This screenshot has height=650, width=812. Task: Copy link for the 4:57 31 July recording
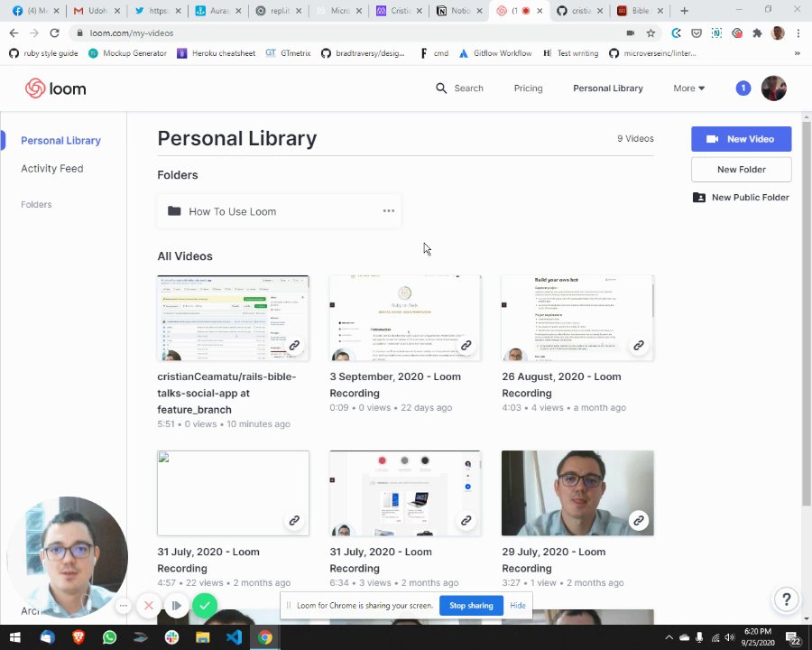pyautogui.click(x=294, y=520)
